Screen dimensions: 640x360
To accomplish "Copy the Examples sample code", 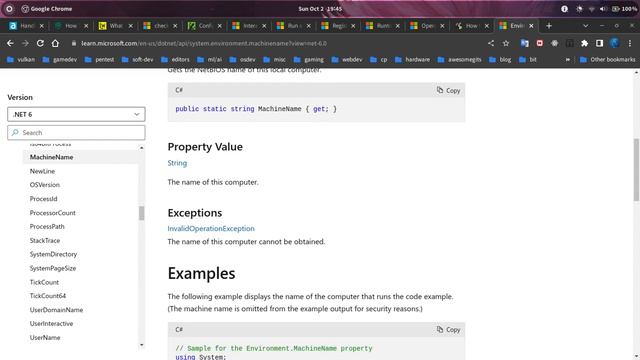I will [448, 329].
